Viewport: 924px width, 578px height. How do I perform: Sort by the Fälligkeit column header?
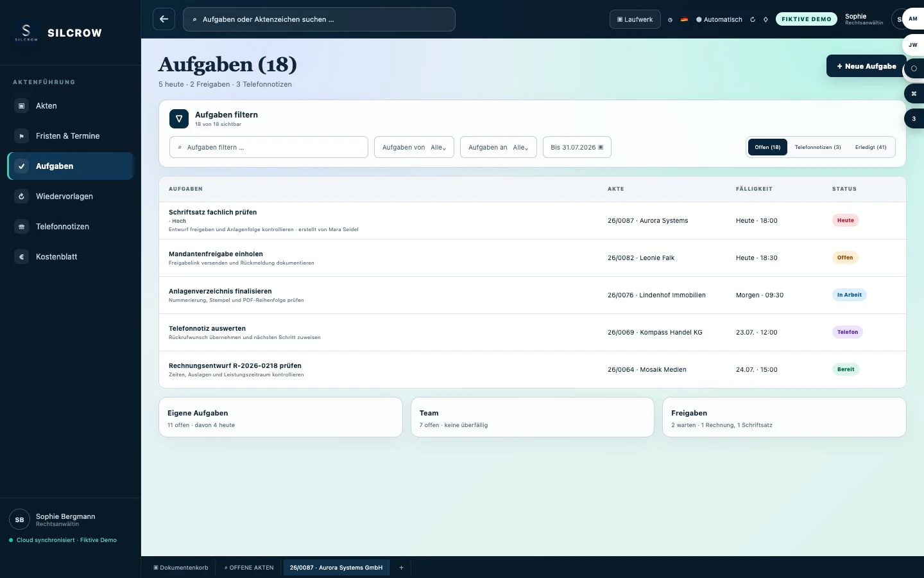754,189
